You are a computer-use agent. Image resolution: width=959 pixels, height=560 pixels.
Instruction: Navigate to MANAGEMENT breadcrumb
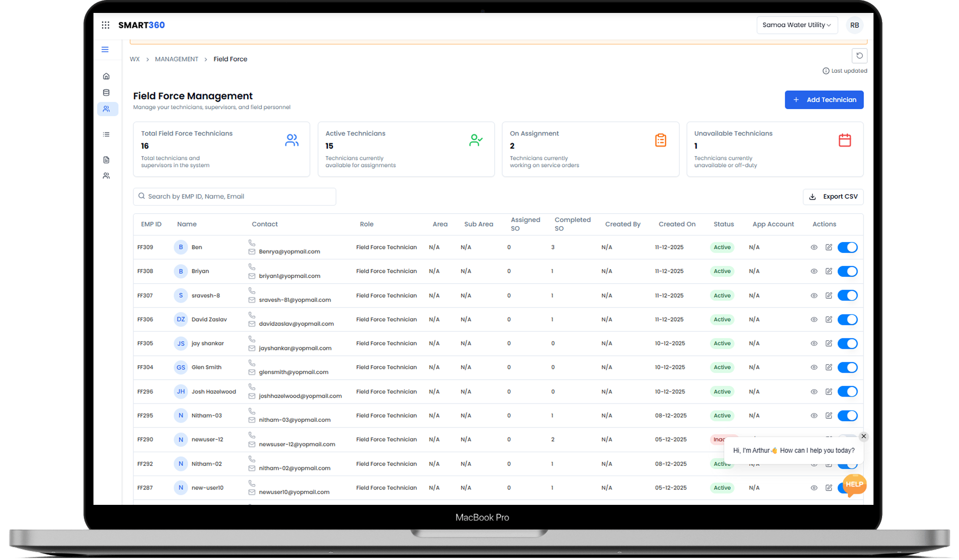(x=176, y=59)
